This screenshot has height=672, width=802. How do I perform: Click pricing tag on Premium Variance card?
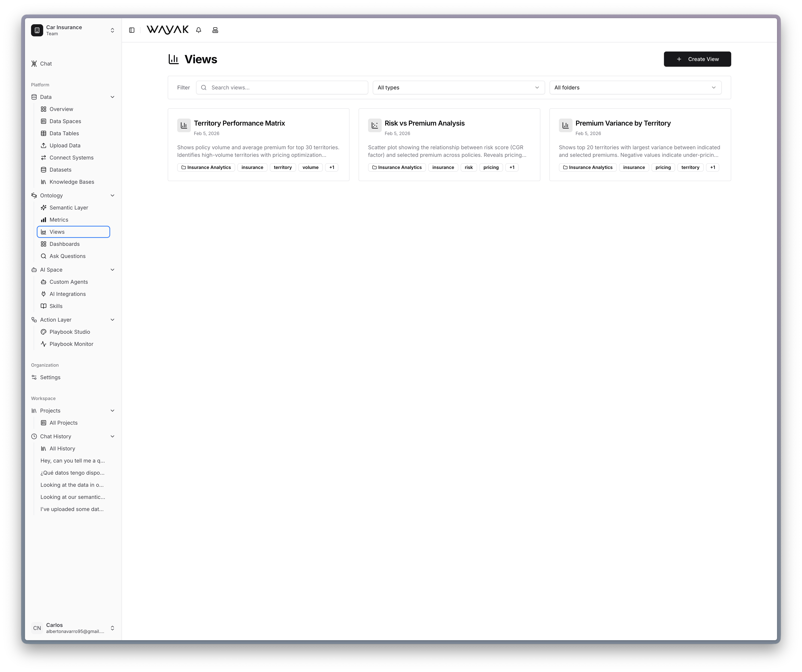663,167
